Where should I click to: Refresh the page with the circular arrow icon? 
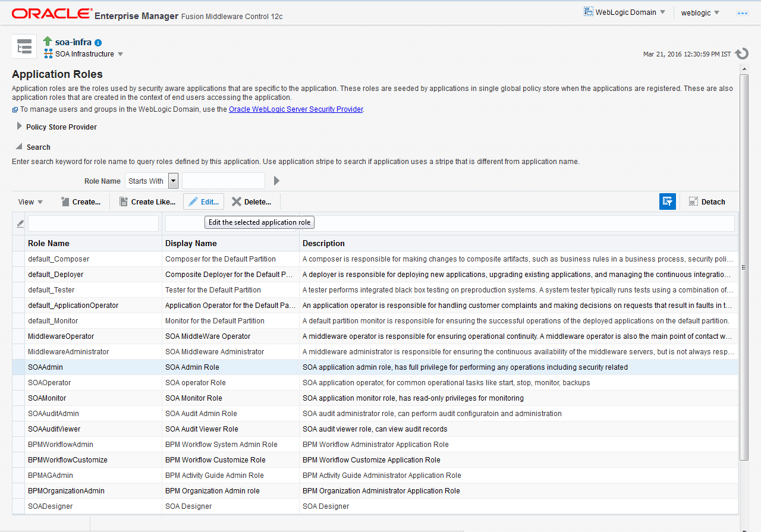[741, 54]
